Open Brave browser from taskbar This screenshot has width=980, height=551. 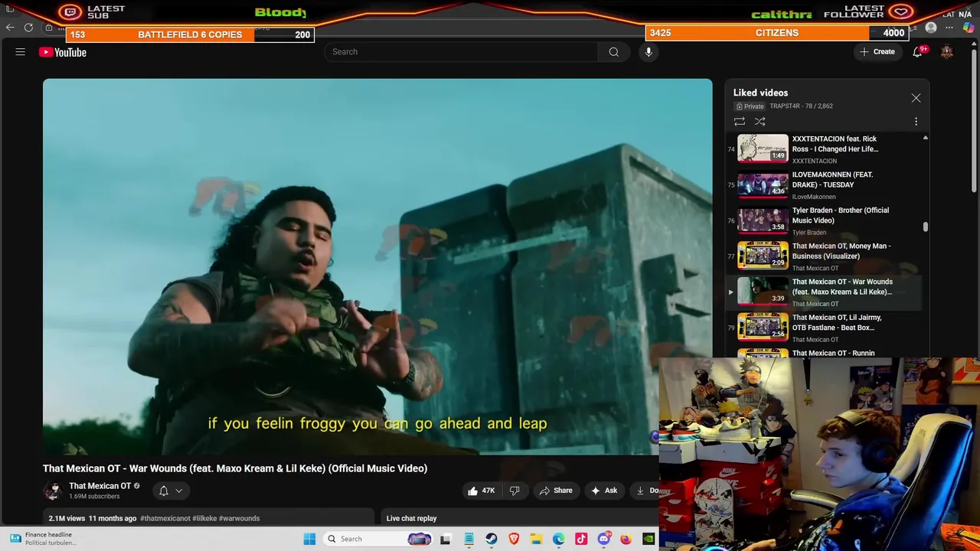(514, 539)
